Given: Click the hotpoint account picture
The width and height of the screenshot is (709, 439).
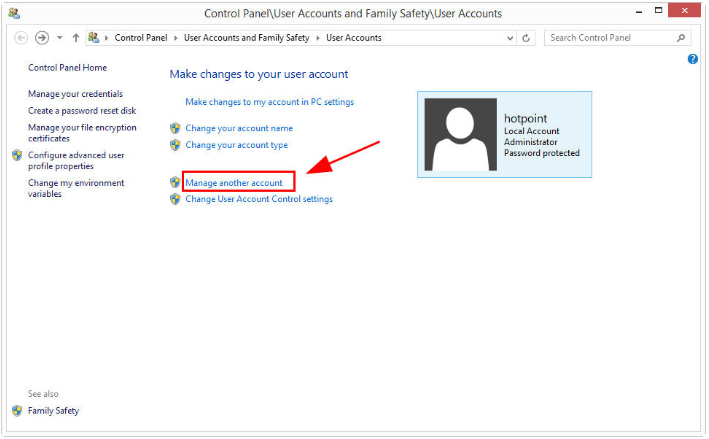Looking at the screenshot, I should pos(460,134).
